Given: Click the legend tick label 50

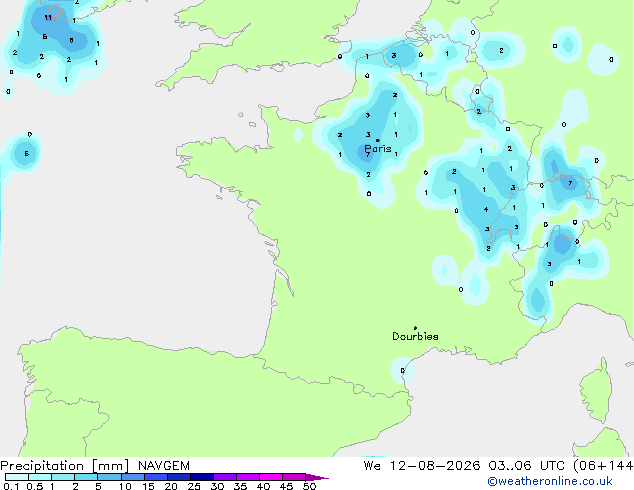Looking at the screenshot, I should (x=309, y=486).
